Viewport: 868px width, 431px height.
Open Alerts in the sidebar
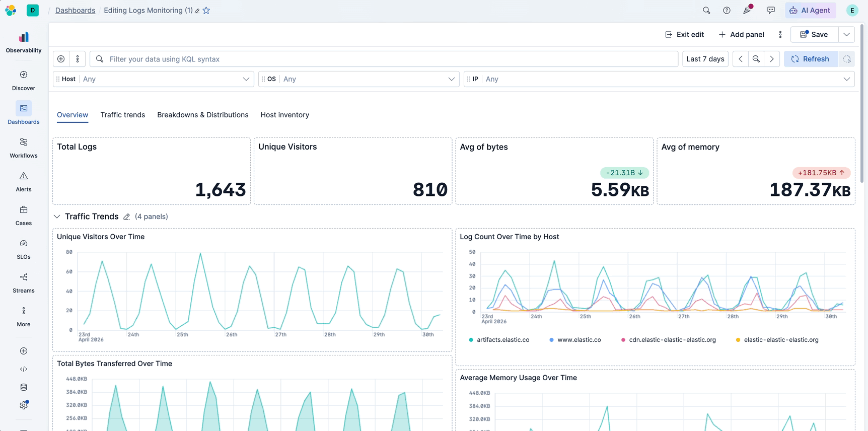point(24,182)
